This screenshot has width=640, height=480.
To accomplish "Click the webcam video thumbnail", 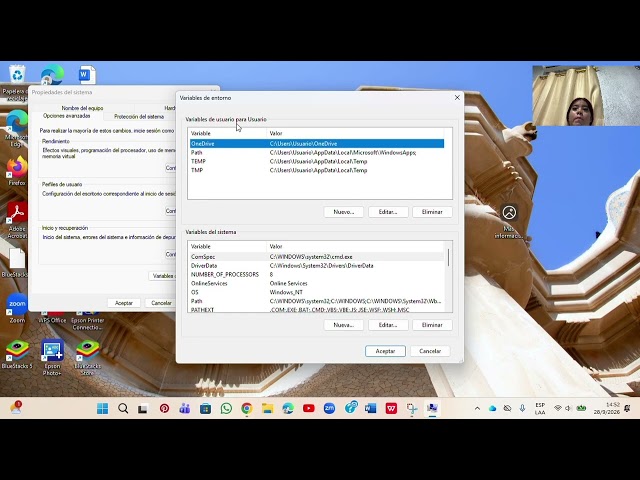I will [x=586, y=96].
